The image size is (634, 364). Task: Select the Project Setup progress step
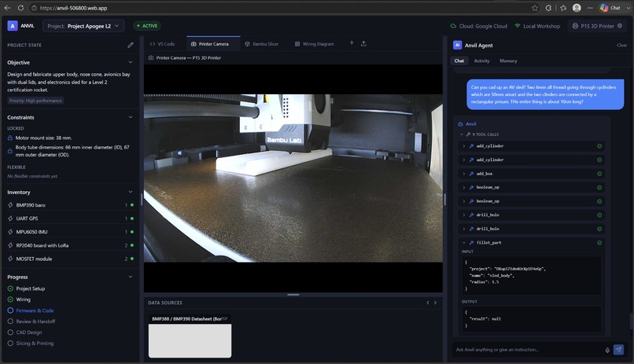click(26, 289)
